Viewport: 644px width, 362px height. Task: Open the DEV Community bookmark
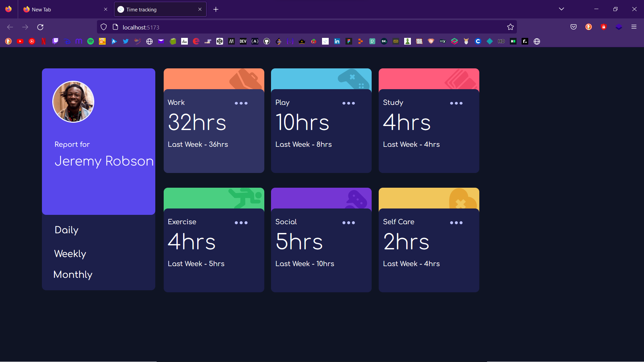point(243,41)
